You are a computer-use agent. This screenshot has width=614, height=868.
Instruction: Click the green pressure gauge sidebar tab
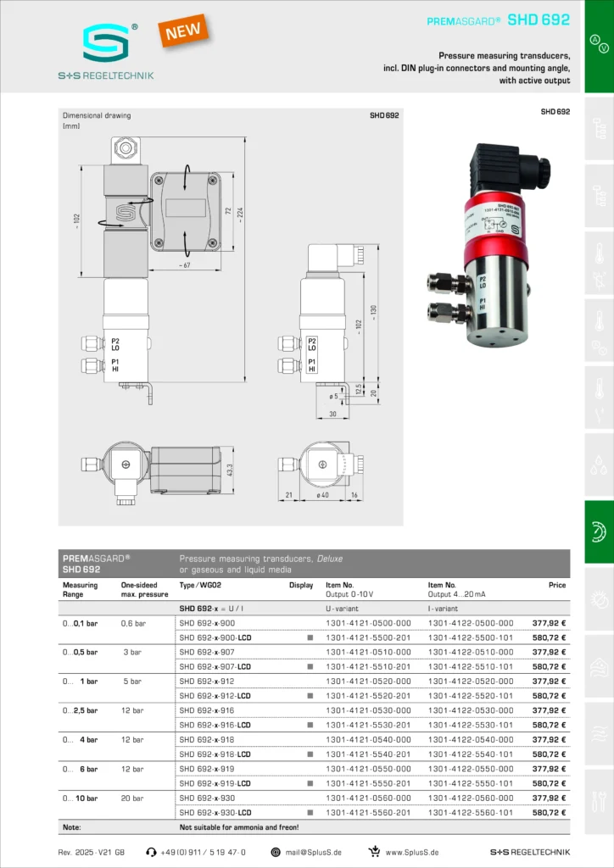[600, 531]
